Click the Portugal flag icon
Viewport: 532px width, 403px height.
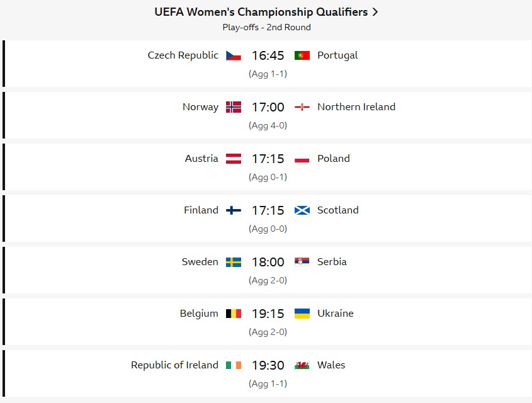tap(302, 55)
